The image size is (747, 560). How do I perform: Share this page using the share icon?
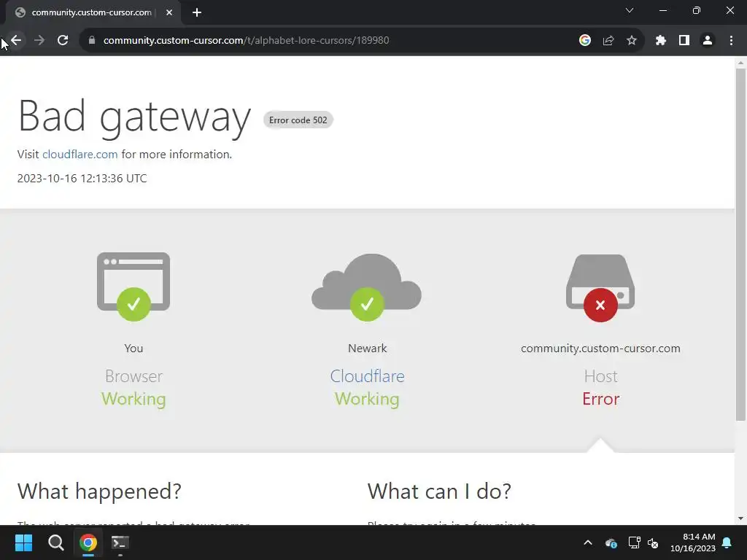pyautogui.click(x=608, y=41)
